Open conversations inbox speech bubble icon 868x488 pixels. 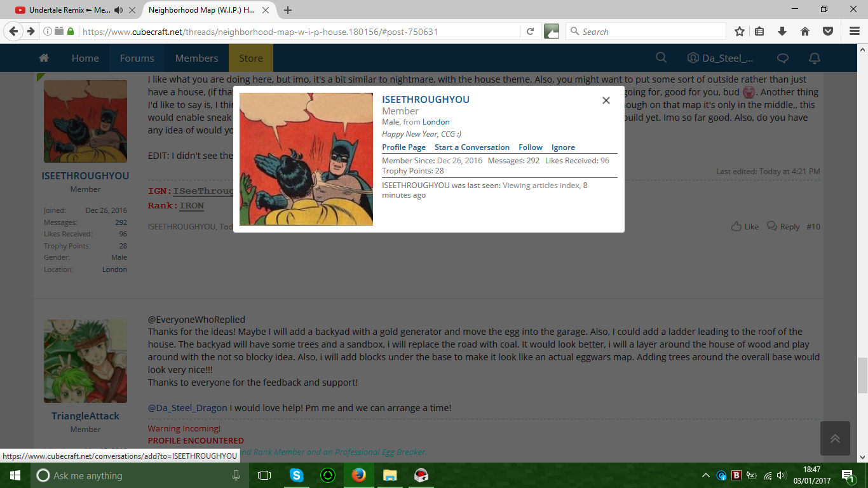783,58
